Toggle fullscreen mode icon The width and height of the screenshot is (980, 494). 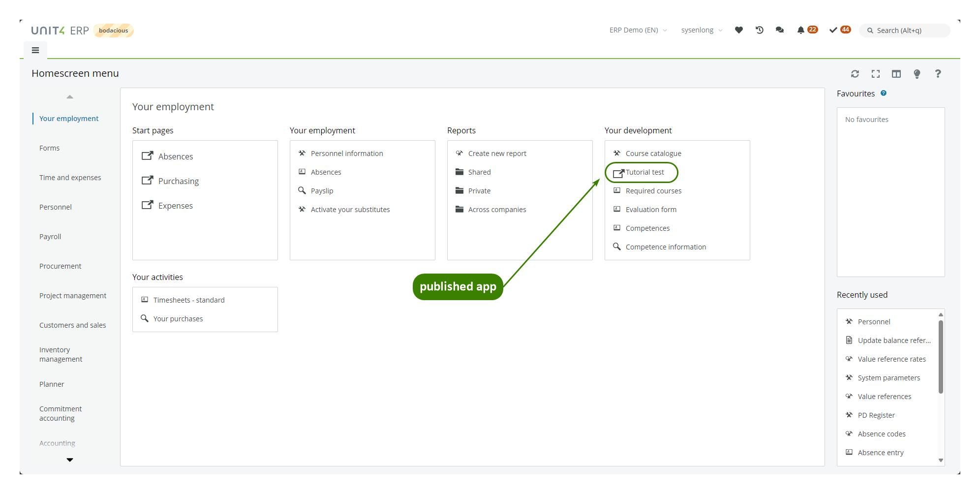876,74
